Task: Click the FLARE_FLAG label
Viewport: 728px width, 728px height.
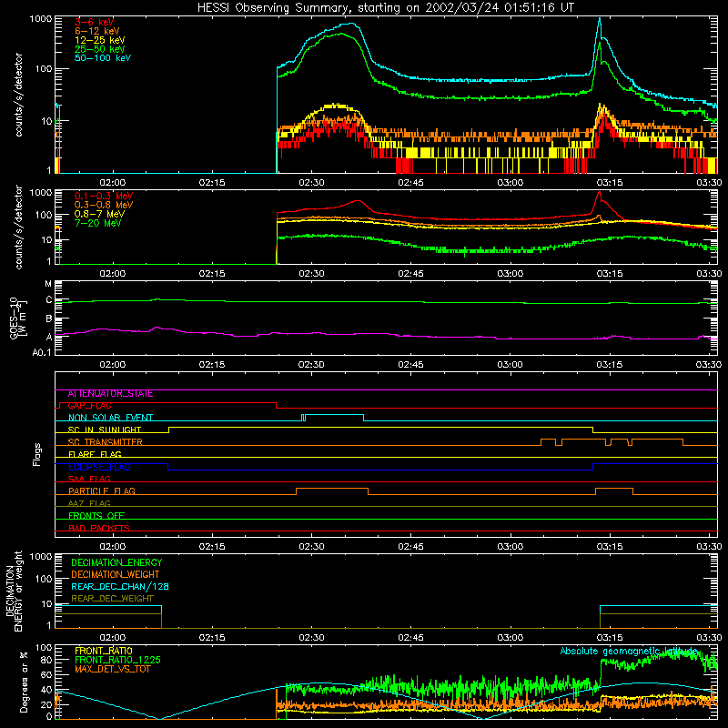Action: [x=95, y=454]
